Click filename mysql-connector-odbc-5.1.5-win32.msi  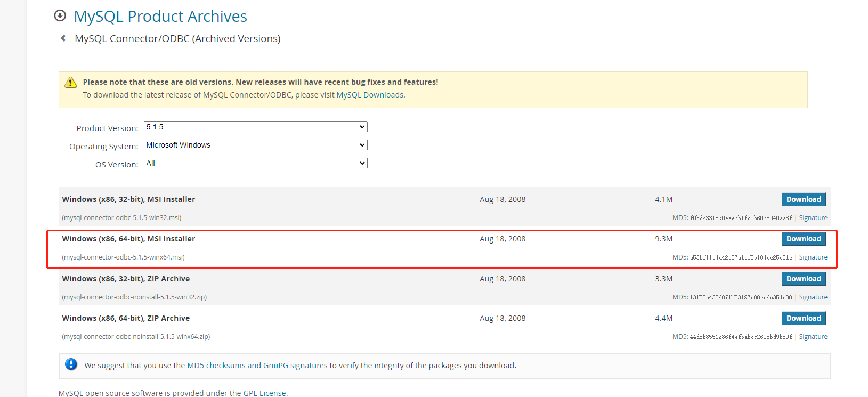pos(121,218)
